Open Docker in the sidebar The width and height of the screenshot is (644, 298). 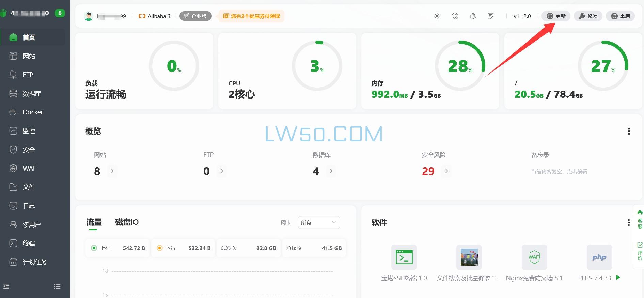[33, 112]
